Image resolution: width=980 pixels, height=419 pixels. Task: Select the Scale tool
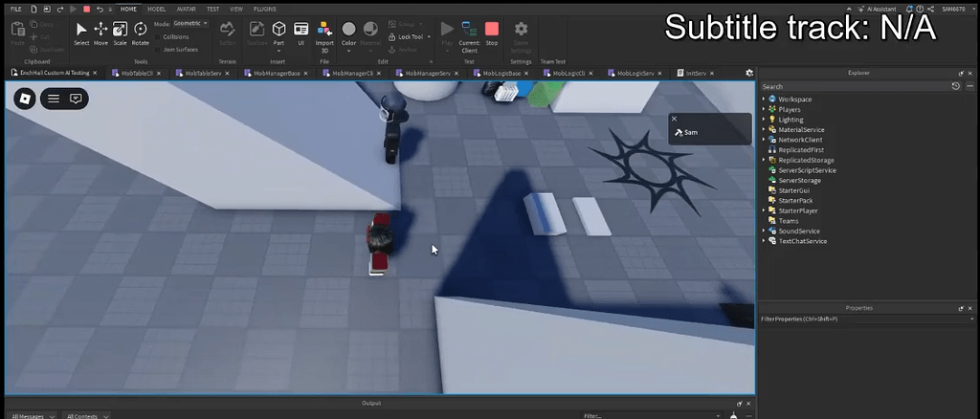pyautogui.click(x=121, y=33)
